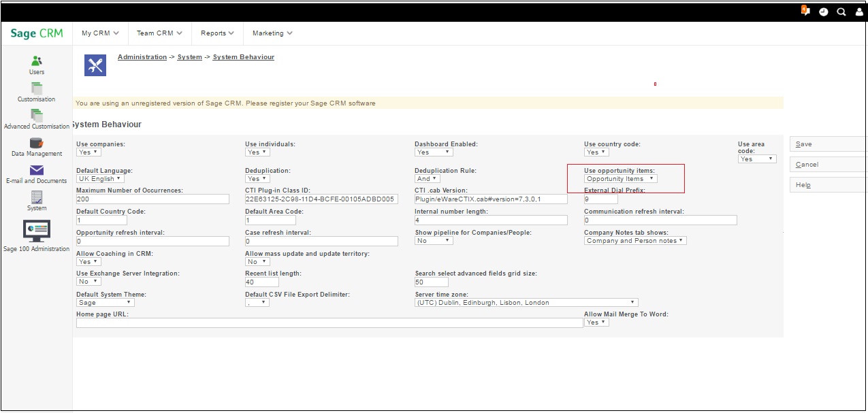This screenshot has width=868, height=413.
Task: Open the Deduplication Rule dropdown
Action: pos(428,179)
